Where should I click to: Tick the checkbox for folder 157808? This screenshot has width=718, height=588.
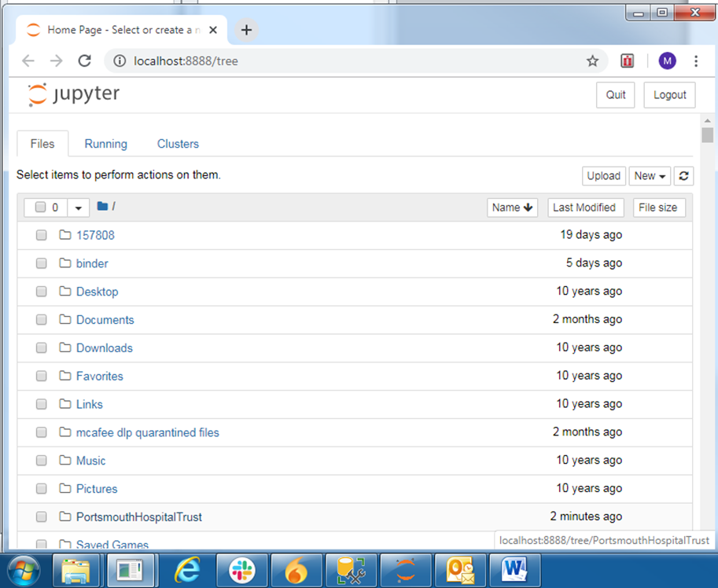[41, 235]
